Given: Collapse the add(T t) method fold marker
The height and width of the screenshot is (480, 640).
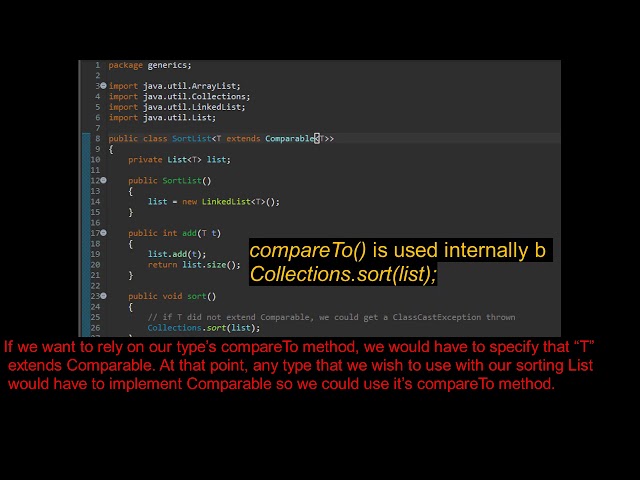Looking at the screenshot, I should coord(104,233).
